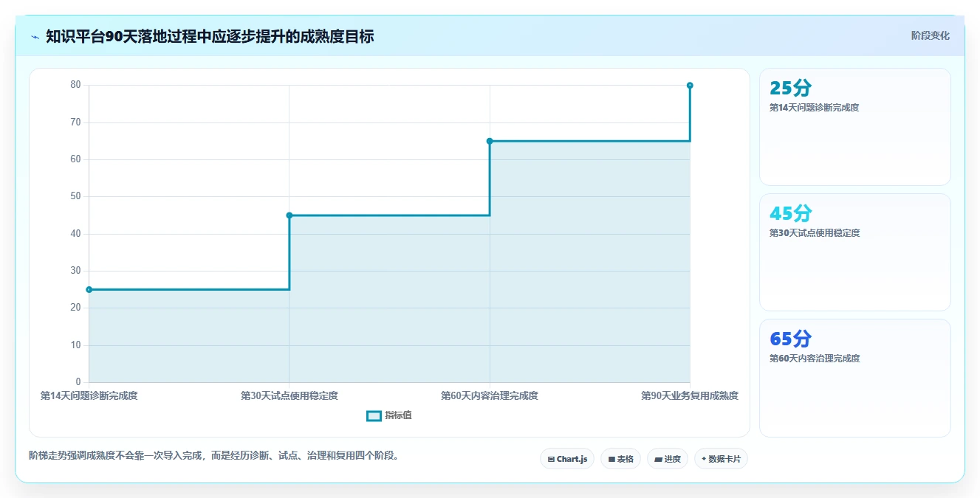Click the footer note starting 阶梯走势强调

[x=216, y=455]
